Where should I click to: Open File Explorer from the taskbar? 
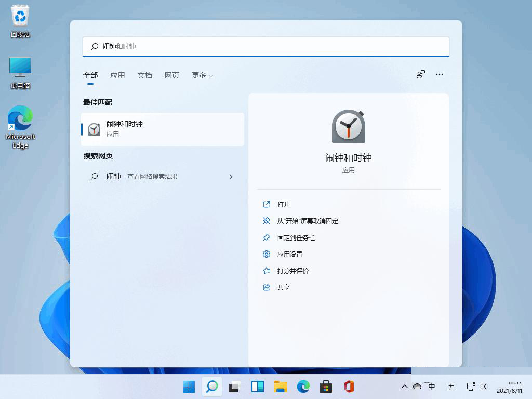pos(280,387)
